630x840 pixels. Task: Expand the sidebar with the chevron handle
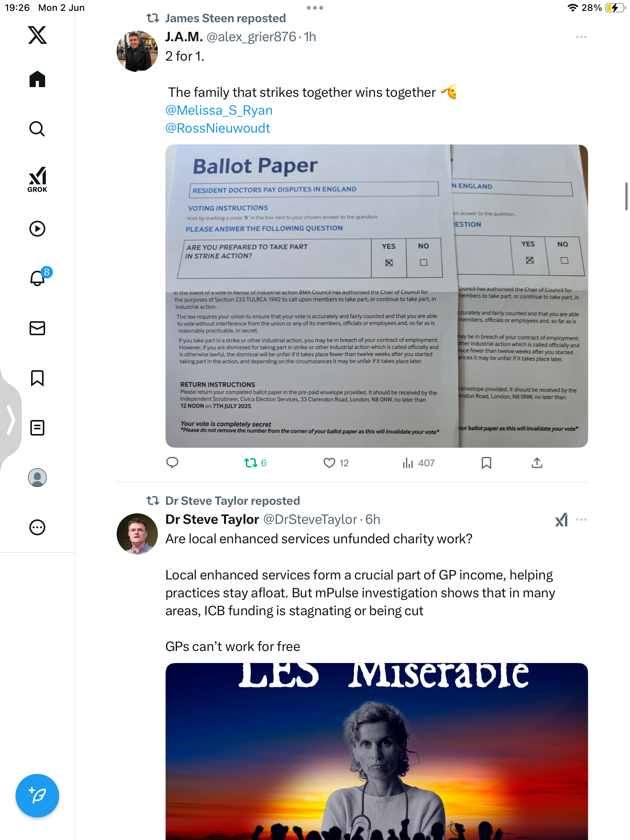[x=11, y=420]
